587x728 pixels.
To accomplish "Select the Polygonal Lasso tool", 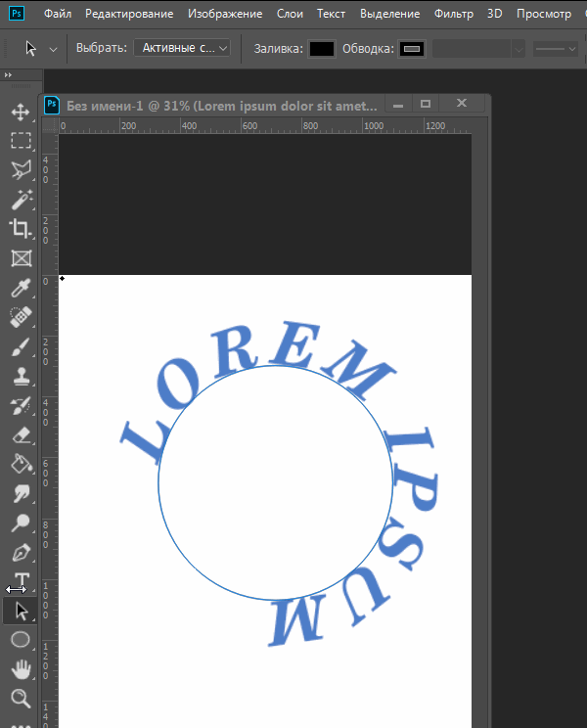I will (x=21, y=170).
